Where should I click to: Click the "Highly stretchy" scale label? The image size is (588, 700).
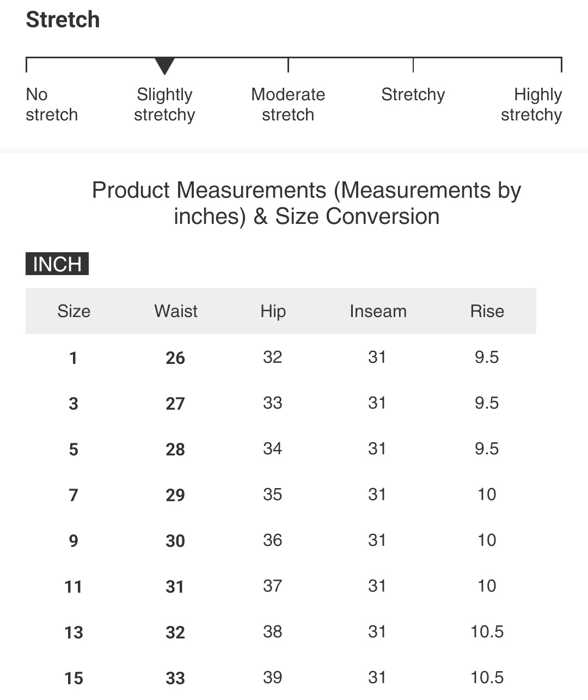(x=531, y=105)
